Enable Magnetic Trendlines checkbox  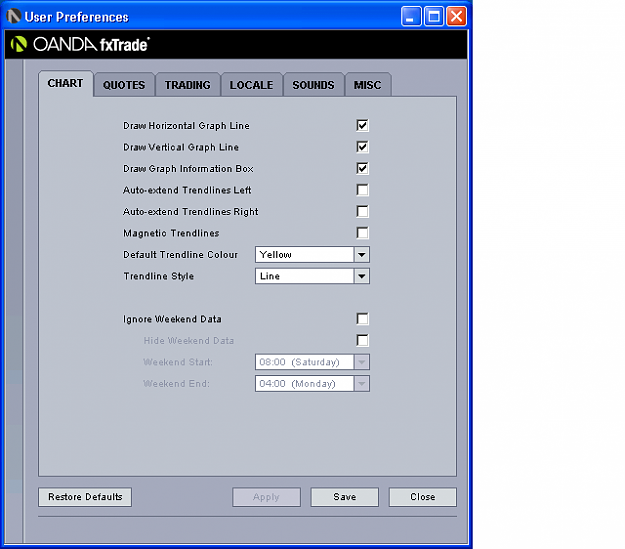pyautogui.click(x=362, y=233)
